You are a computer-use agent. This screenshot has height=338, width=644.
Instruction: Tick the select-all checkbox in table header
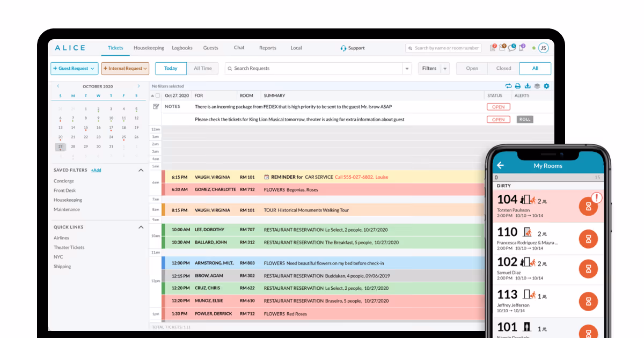pyautogui.click(x=158, y=95)
